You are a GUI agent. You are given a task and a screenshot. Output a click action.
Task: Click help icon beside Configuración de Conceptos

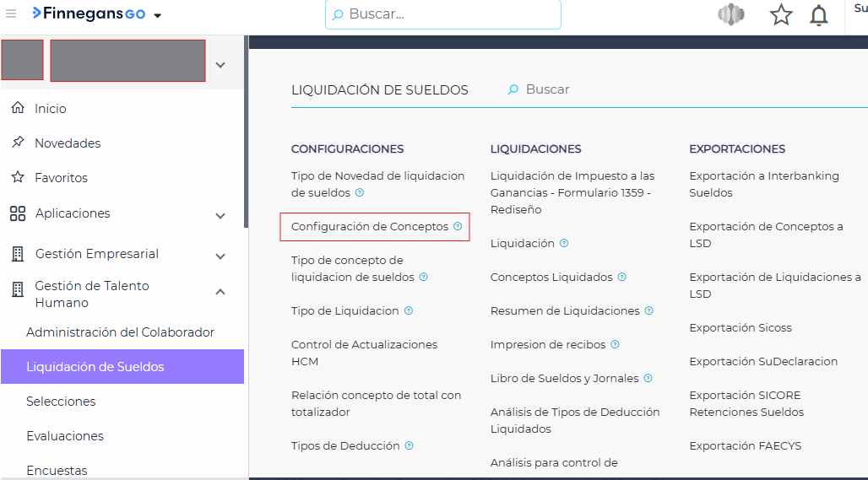tap(458, 227)
